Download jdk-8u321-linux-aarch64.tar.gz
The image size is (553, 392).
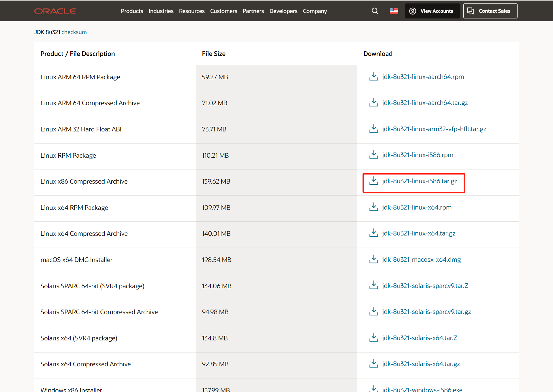pos(425,103)
